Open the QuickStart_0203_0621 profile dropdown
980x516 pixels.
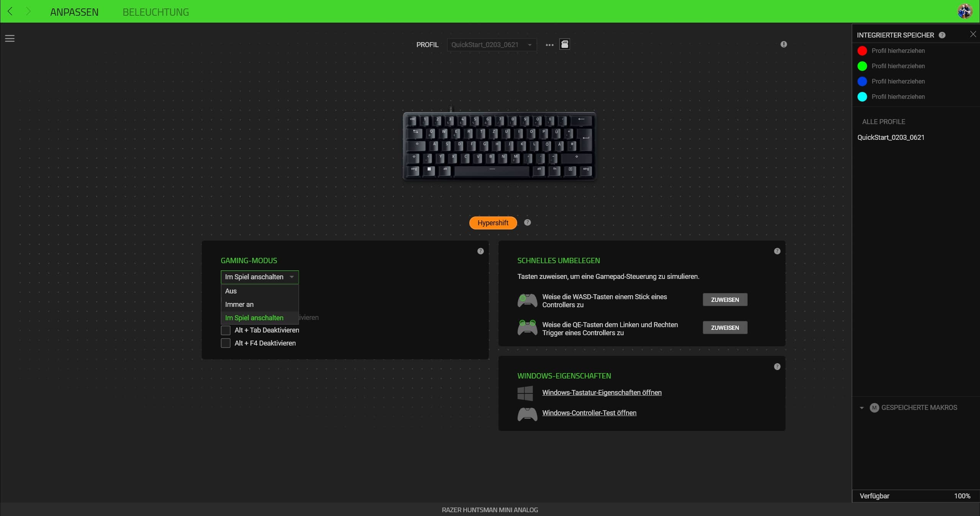coord(492,45)
